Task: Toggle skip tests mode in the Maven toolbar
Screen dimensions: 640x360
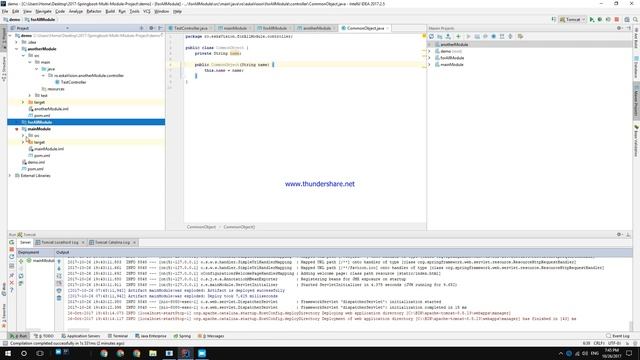Action: [493, 36]
